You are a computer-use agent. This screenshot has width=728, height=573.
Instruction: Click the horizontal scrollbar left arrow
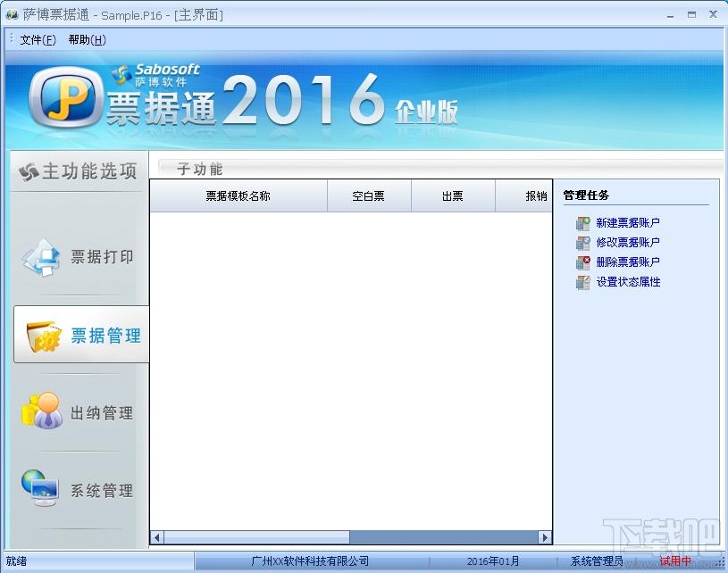(x=157, y=537)
